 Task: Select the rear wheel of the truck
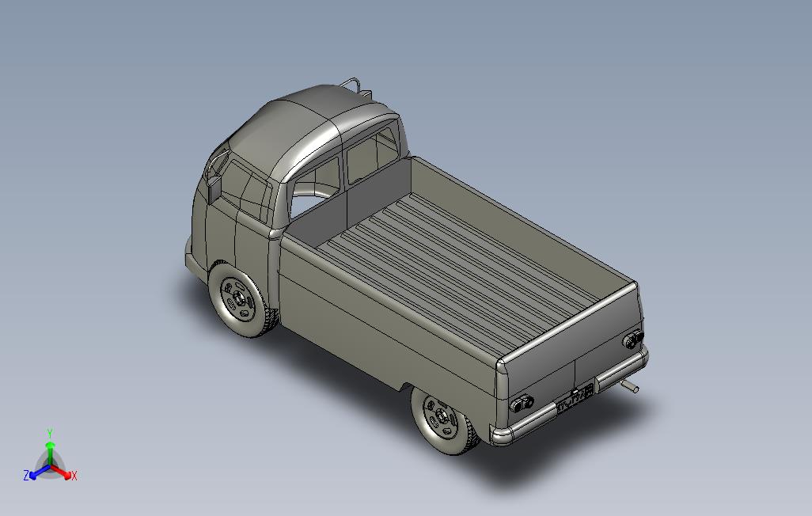tap(443, 419)
